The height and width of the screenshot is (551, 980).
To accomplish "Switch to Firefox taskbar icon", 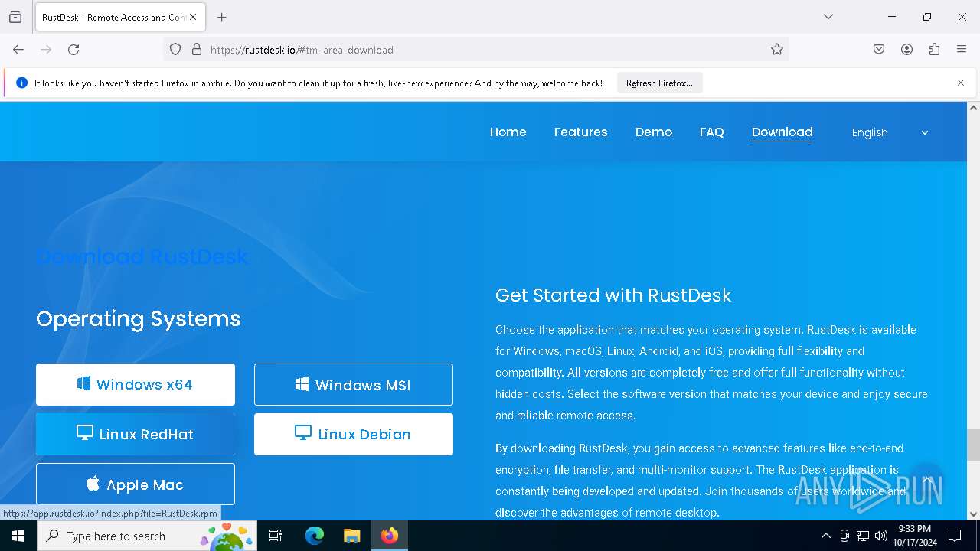I will (x=390, y=536).
